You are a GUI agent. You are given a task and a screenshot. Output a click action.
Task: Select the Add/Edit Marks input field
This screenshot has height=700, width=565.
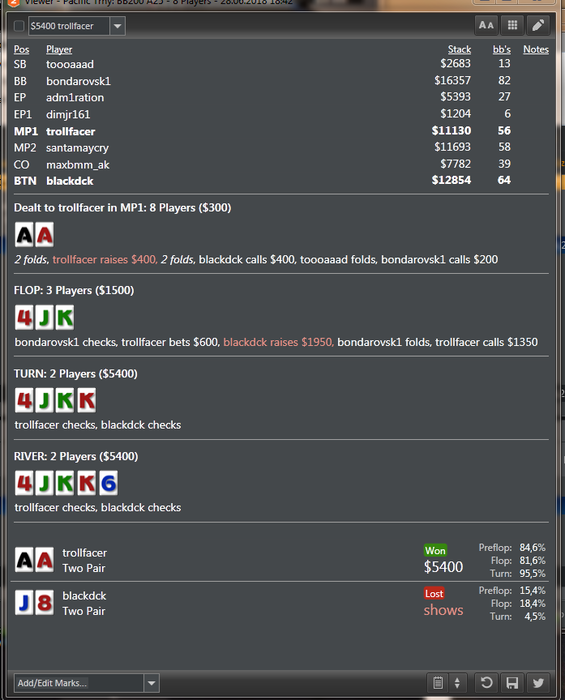(x=79, y=683)
